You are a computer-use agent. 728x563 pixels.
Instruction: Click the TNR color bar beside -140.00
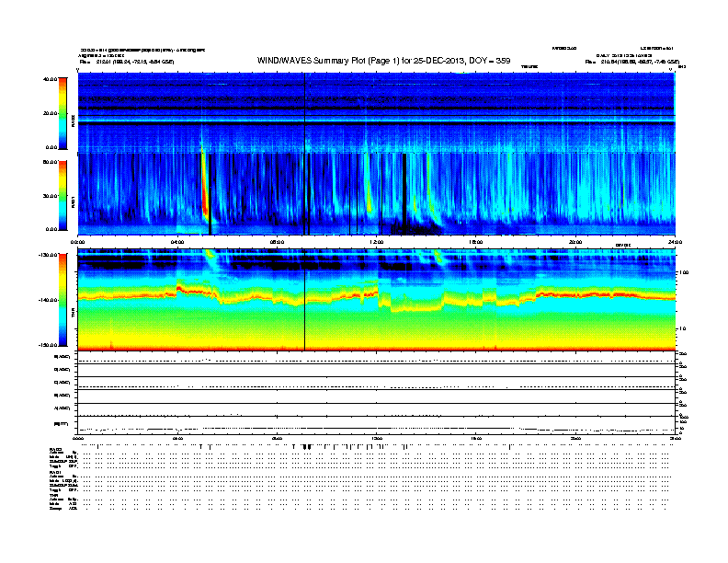pos(63,300)
